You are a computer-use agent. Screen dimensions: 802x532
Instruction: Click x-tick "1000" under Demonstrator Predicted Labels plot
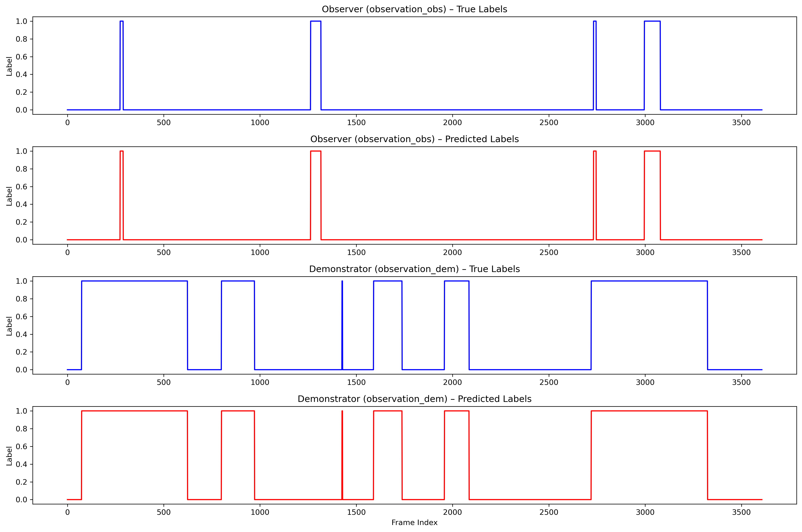pos(260,512)
